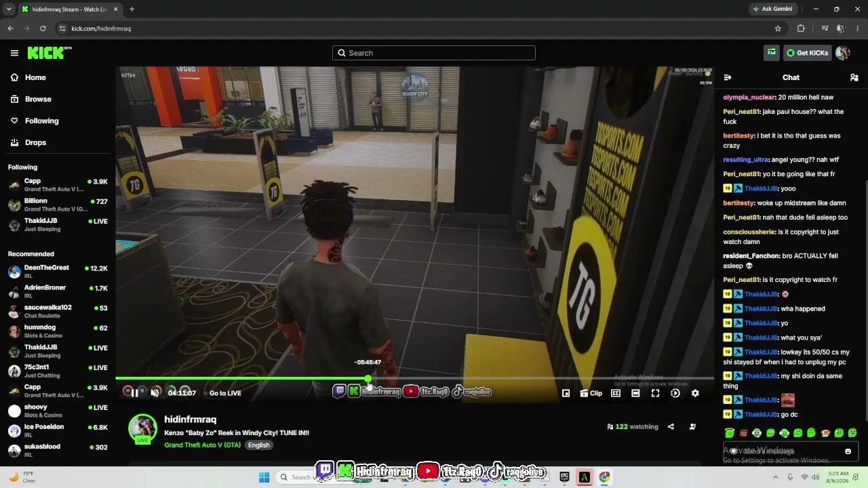Screen dimensions: 868x488
Task: Click Ask Gemini in Chrome title bar
Action: point(772,9)
